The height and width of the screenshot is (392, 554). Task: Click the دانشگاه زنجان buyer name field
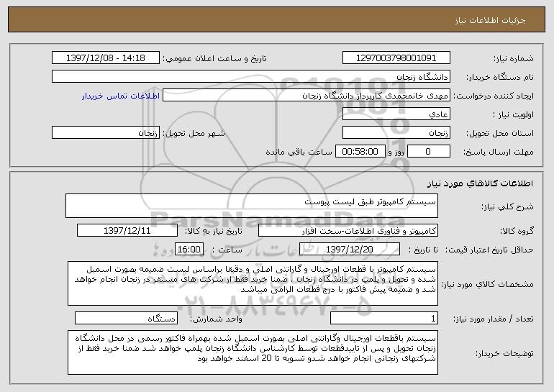pos(251,76)
